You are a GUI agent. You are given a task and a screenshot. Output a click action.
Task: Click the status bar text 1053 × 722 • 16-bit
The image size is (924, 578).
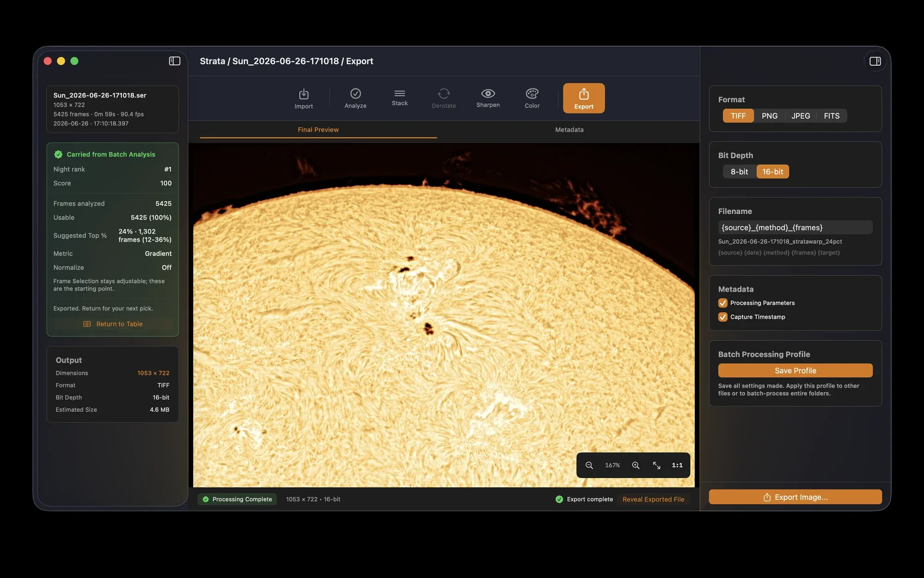313,499
